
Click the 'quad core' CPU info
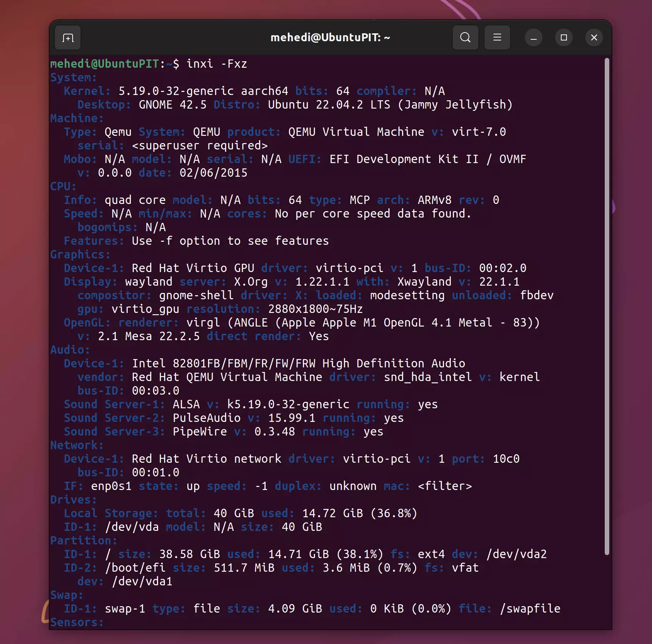[x=135, y=200]
